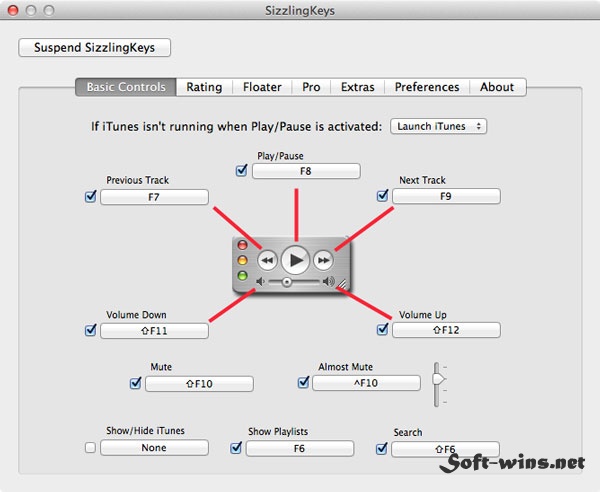Click the Show Playlists F6 field
The image size is (600, 492).
point(300,448)
